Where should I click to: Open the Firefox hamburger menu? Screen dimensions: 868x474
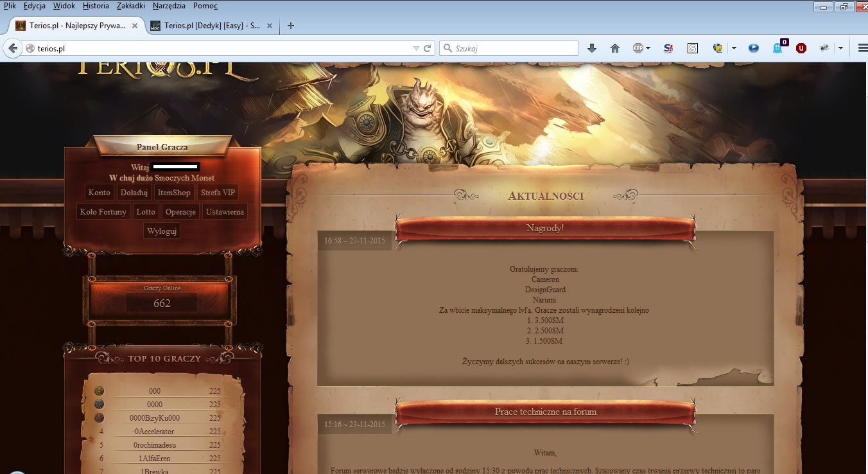[x=863, y=48]
